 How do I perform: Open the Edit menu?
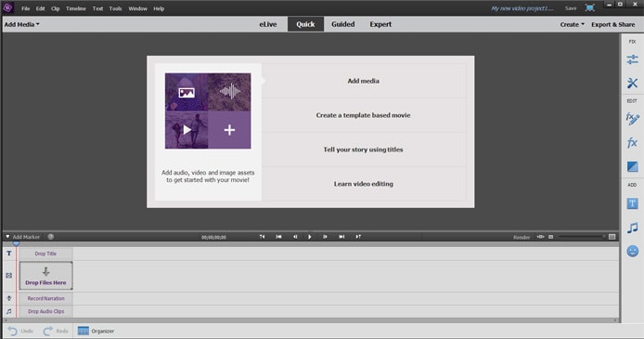(x=40, y=8)
